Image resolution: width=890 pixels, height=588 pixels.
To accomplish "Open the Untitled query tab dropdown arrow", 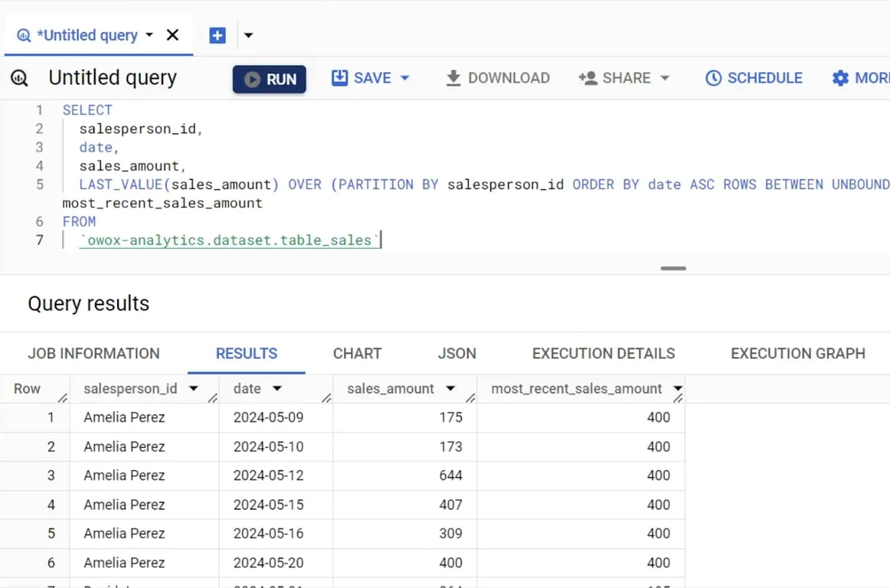I will (149, 35).
